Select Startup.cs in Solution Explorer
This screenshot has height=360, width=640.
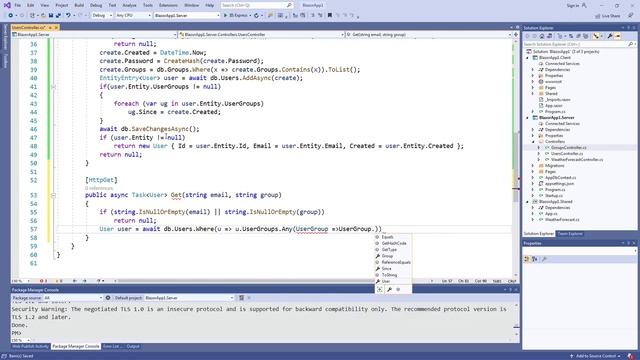pos(554,196)
